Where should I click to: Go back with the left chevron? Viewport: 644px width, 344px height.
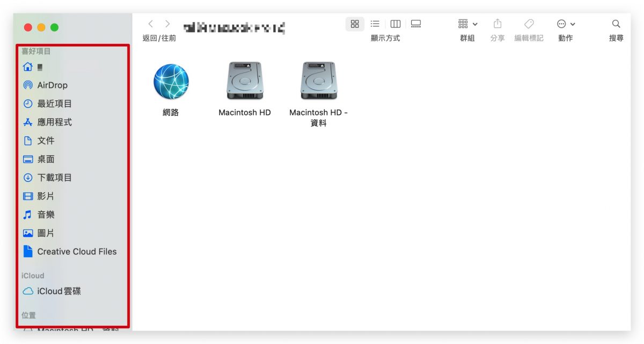pos(150,24)
